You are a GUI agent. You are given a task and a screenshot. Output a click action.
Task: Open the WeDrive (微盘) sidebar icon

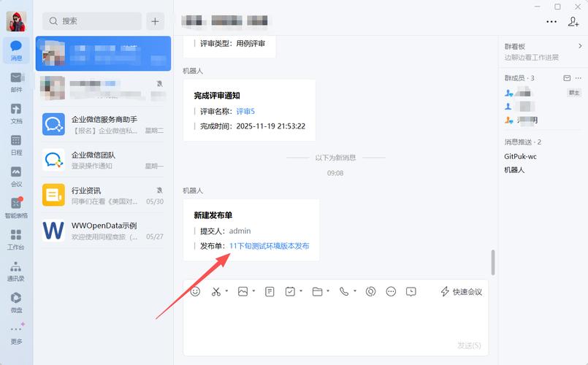coord(16,302)
